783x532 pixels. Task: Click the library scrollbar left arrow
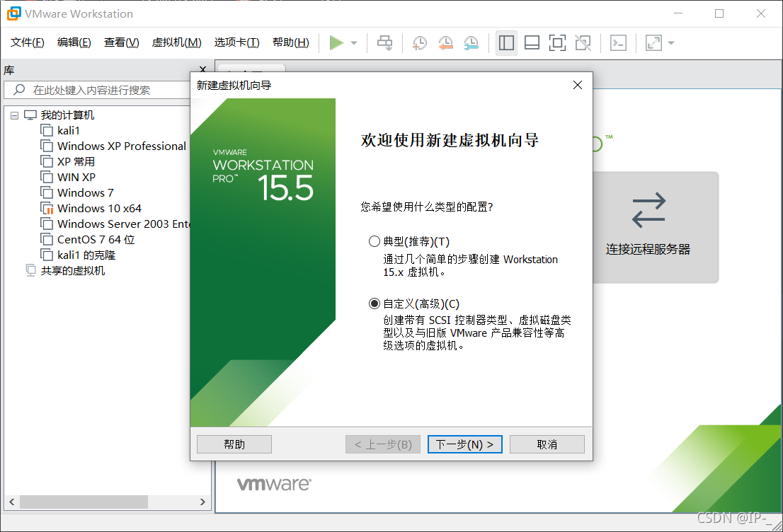click(x=12, y=502)
